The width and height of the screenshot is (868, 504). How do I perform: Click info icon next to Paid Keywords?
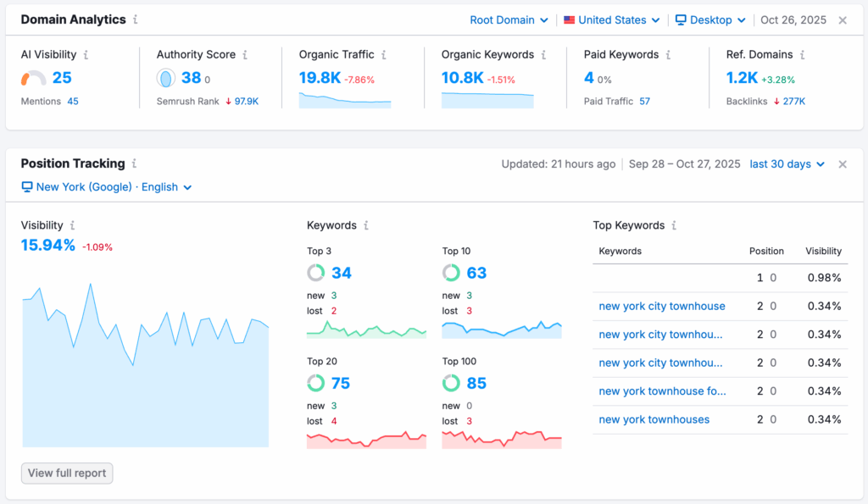pos(668,54)
